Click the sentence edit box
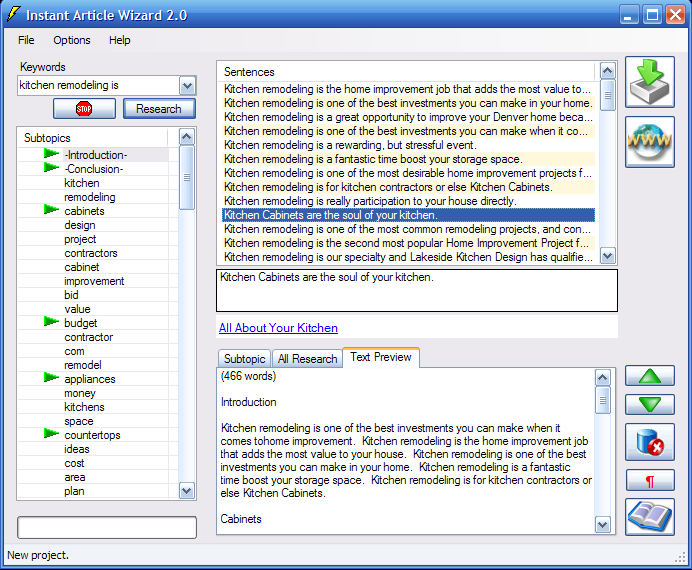This screenshot has width=692, height=570. pos(417,290)
